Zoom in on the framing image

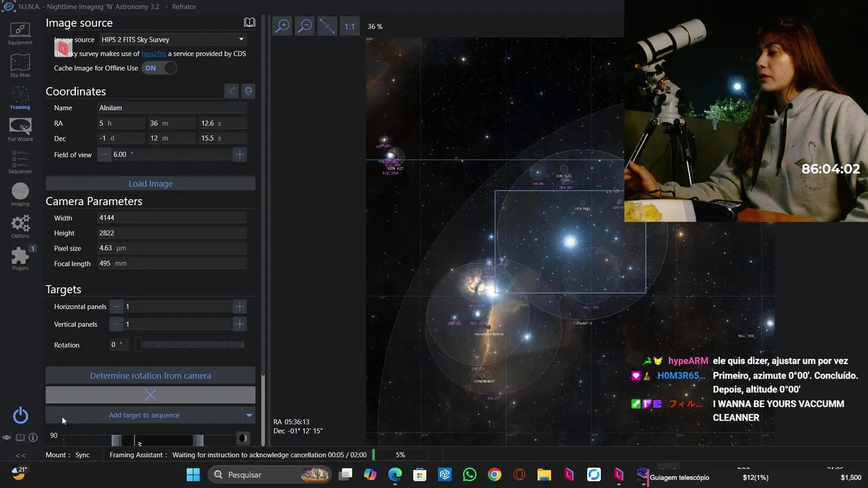pos(282,26)
